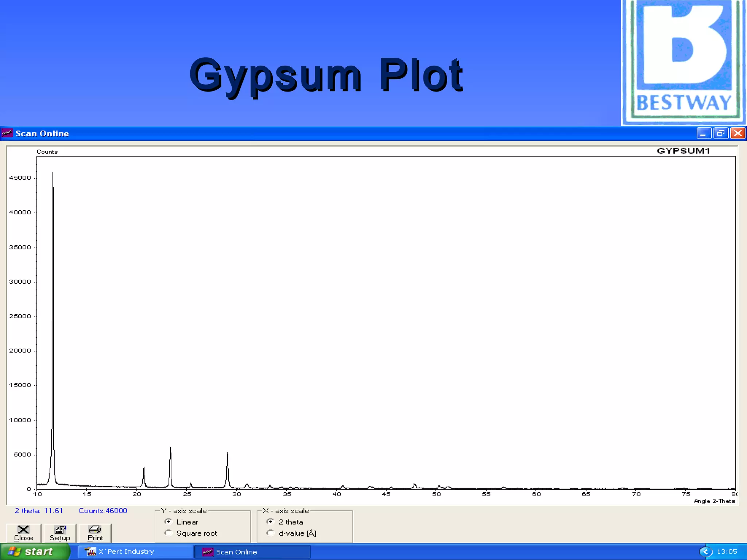Click the Counts:46000 readout

point(103,510)
